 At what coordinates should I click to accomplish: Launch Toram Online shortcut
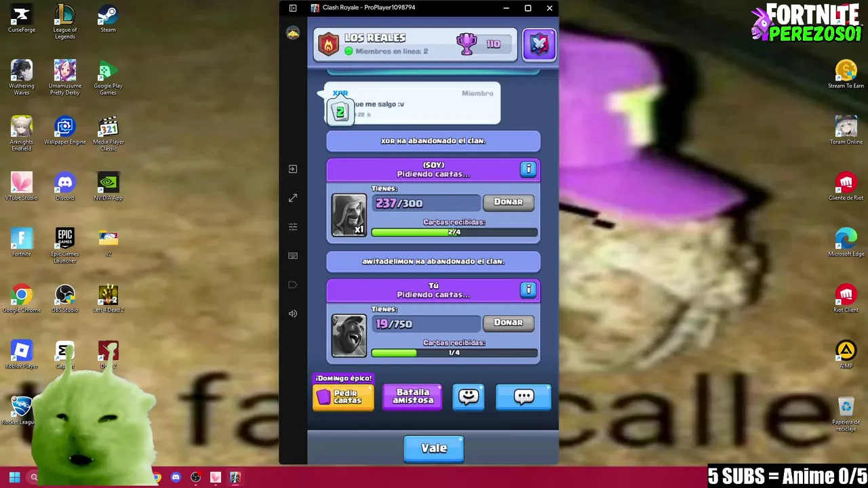tap(846, 131)
